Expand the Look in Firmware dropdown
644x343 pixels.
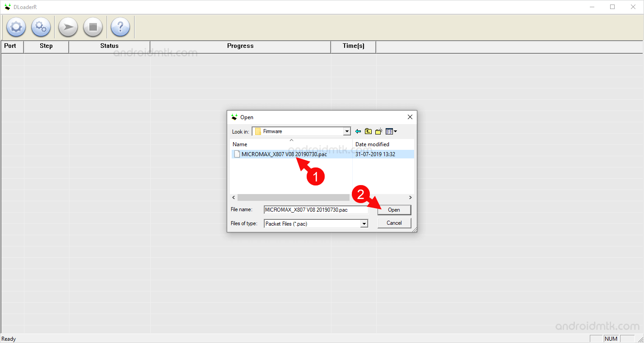point(347,131)
